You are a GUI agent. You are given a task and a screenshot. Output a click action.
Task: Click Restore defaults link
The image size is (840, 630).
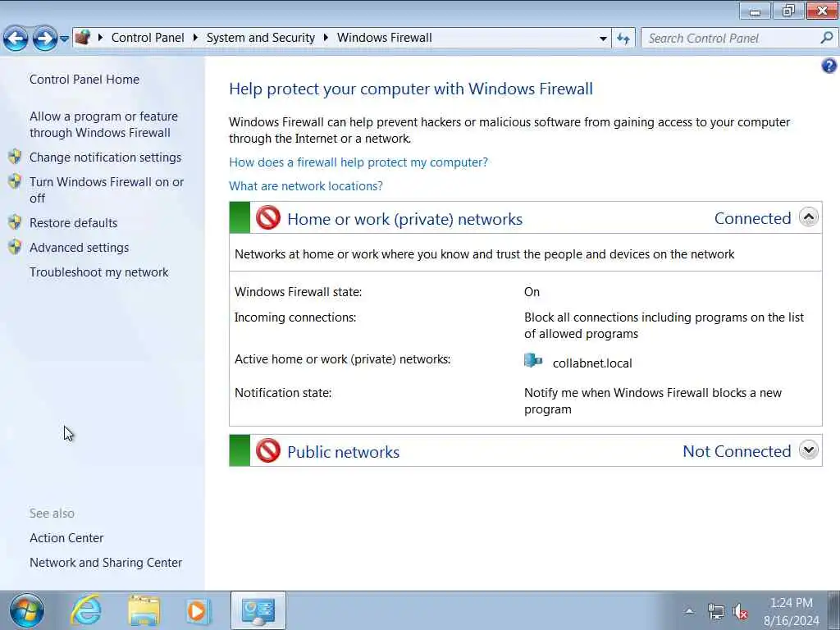(x=73, y=223)
